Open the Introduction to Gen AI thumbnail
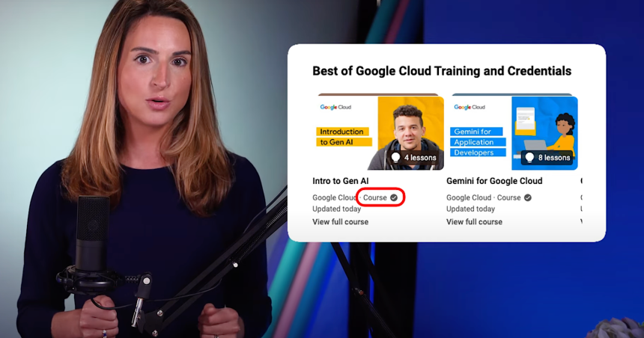The image size is (644, 338). [x=378, y=133]
